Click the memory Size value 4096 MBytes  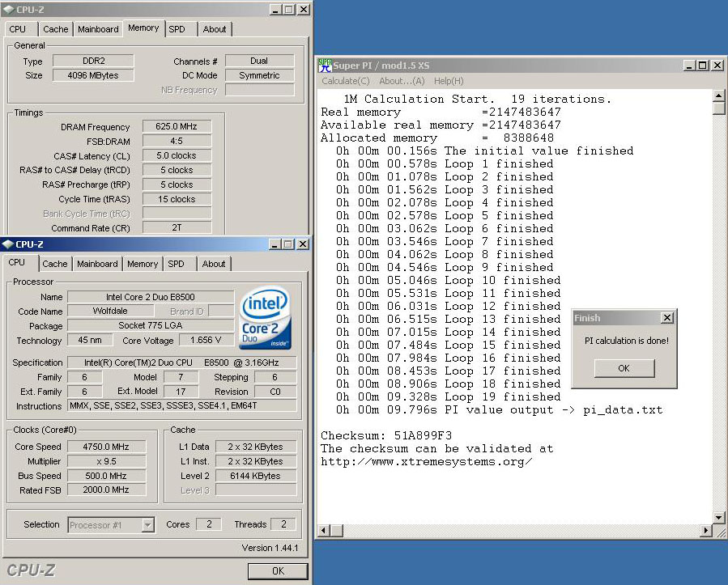[x=93, y=75]
